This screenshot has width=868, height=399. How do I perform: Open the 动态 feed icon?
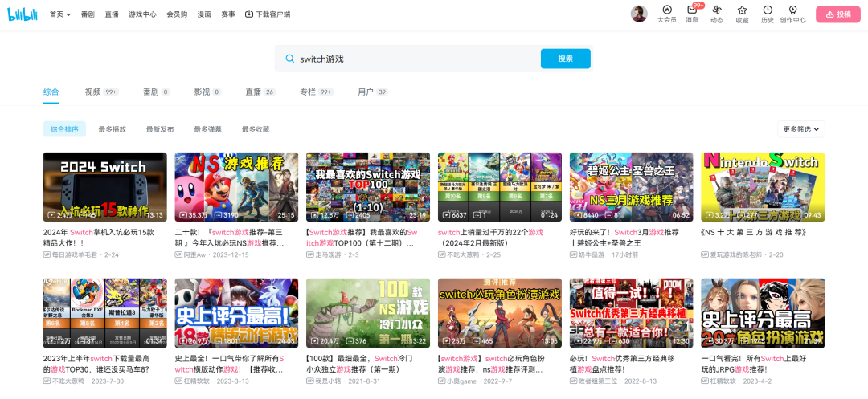click(x=717, y=10)
